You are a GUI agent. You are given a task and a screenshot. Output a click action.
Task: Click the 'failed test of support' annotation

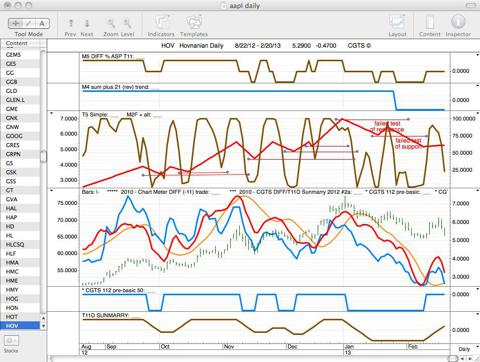[409, 143]
